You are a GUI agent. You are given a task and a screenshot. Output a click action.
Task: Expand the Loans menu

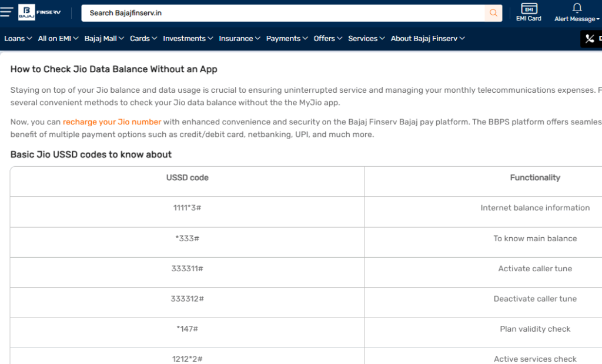pos(18,38)
